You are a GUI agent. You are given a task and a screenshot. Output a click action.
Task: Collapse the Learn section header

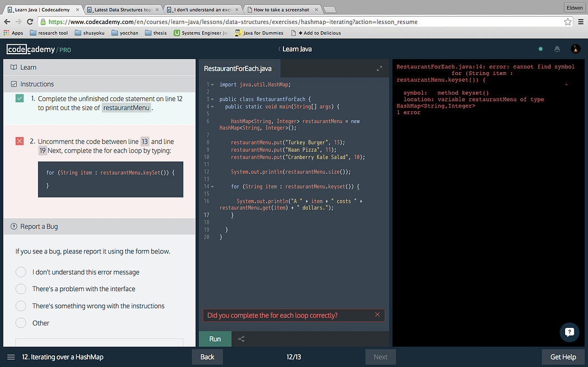[99, 67]
